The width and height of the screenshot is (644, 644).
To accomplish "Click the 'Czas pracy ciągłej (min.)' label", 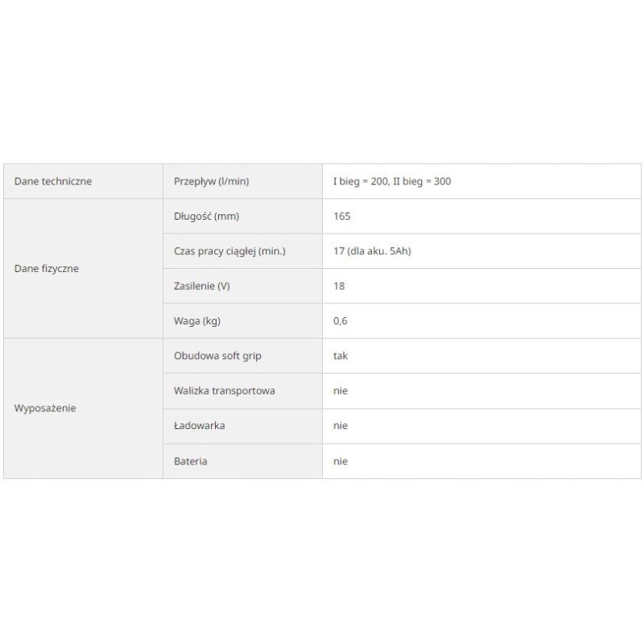I will [x=229, y=251].
